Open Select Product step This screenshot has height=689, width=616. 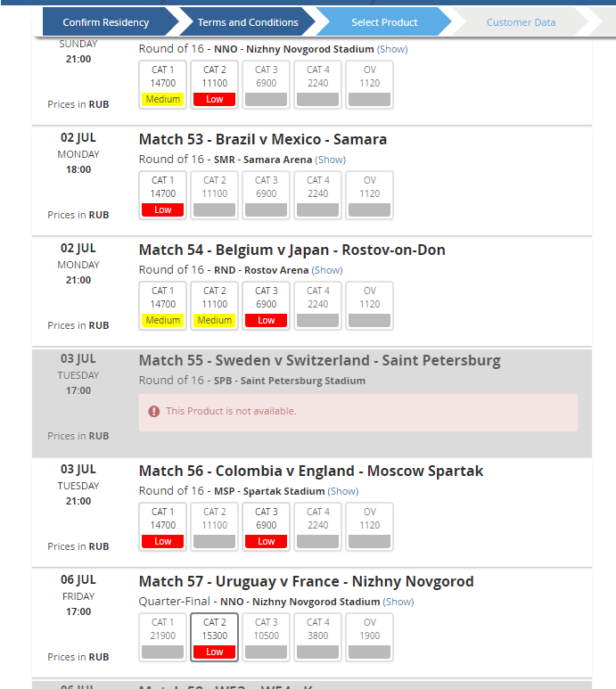coord(384,22)
